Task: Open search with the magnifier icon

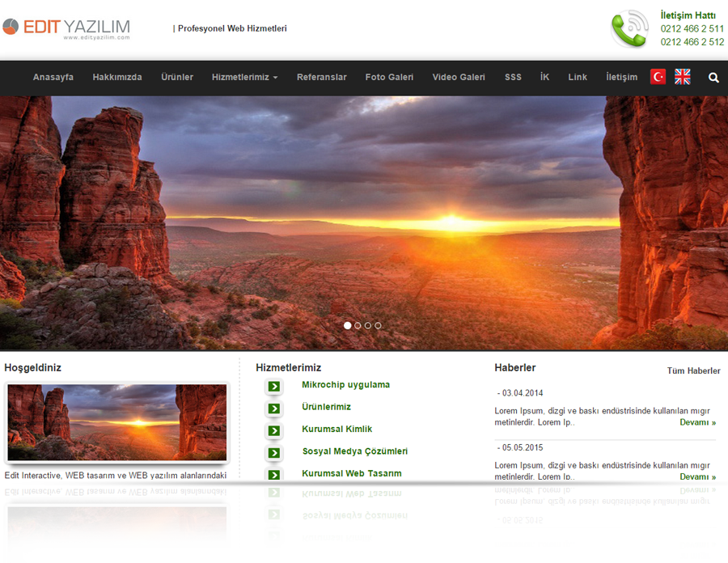Action: [x=713, y=78]
